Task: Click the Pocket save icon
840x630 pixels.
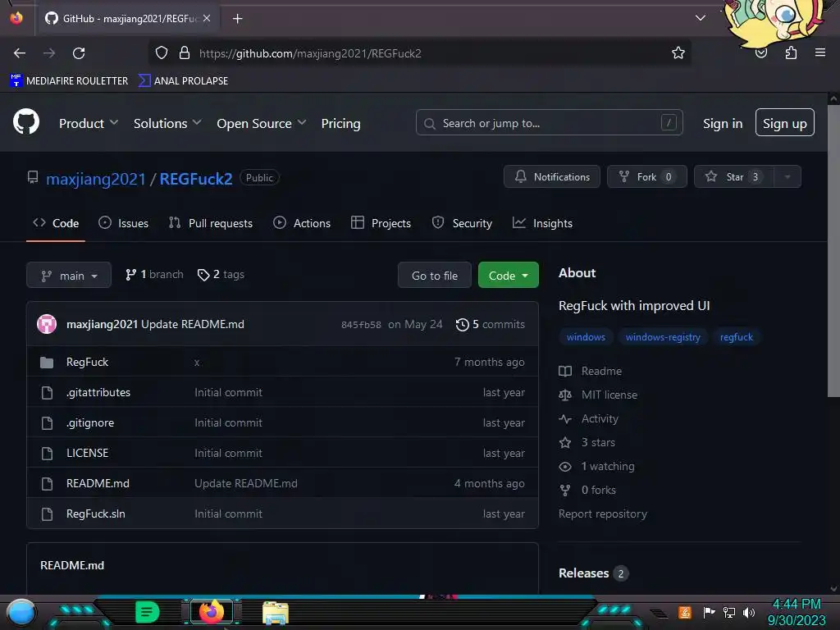Action: [x=761, y=53]
